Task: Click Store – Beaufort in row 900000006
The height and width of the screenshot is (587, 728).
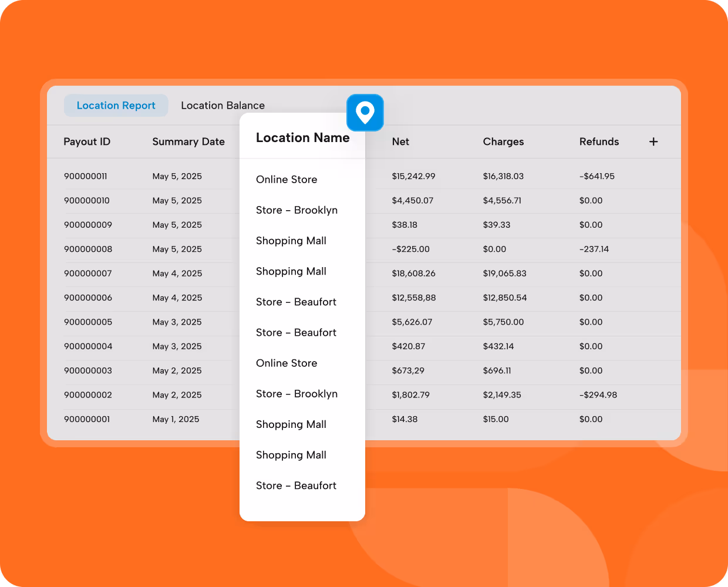Action: (x=296, y=332)
